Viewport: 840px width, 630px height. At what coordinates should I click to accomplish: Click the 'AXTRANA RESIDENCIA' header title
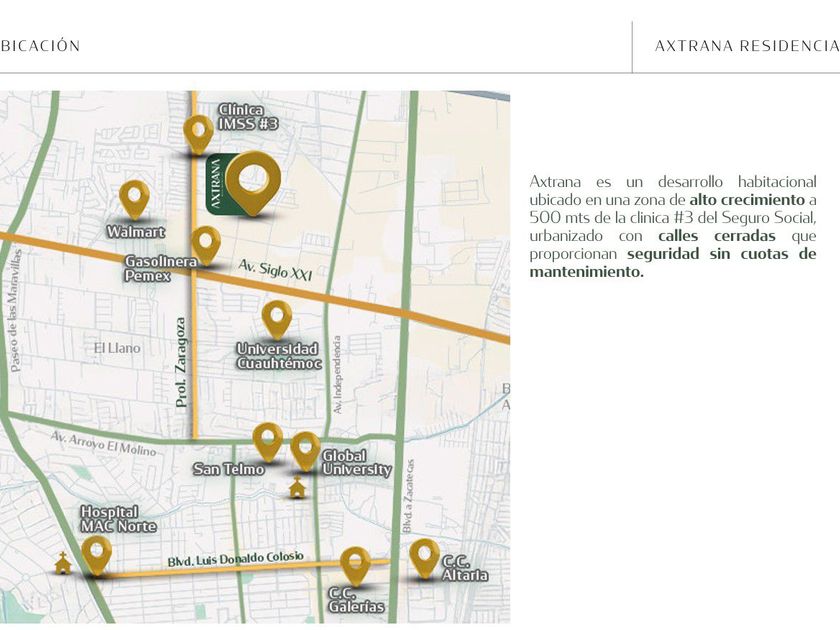[x=747, y=46]
